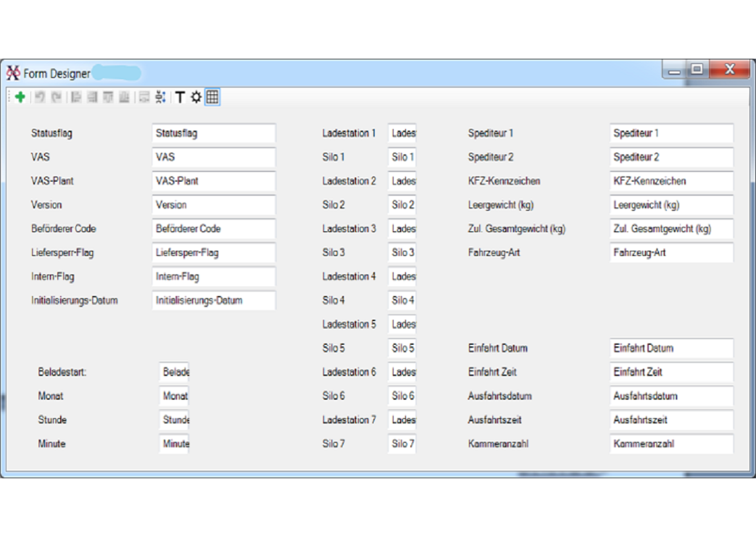Click the Statusflag input field

[214, 133]
